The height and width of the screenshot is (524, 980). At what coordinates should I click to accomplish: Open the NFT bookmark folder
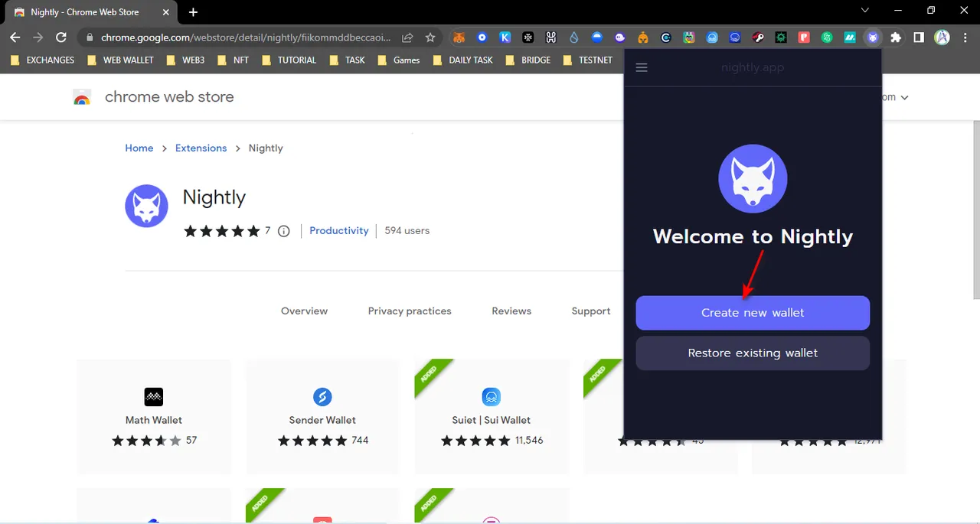click(x=233, y=60)
